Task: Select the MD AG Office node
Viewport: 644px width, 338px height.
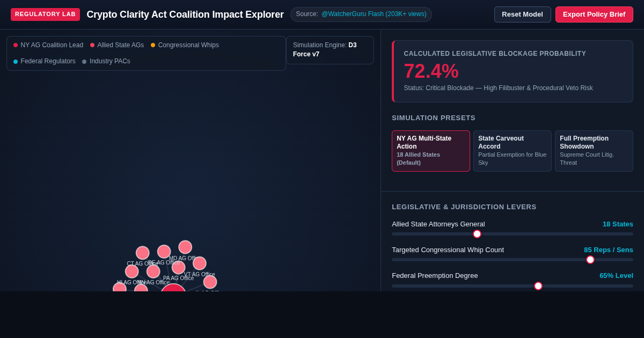Action: coord(185,247)
